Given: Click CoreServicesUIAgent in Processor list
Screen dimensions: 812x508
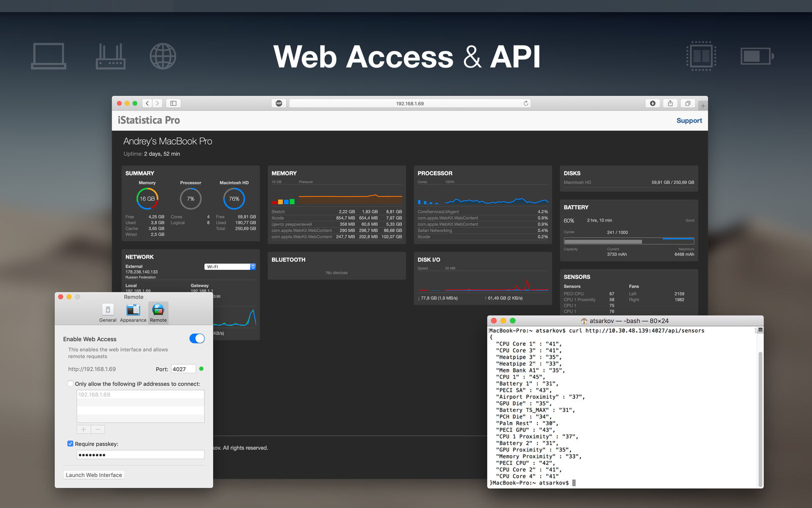Looking at the screenshot, I should (x=483, y=212).
